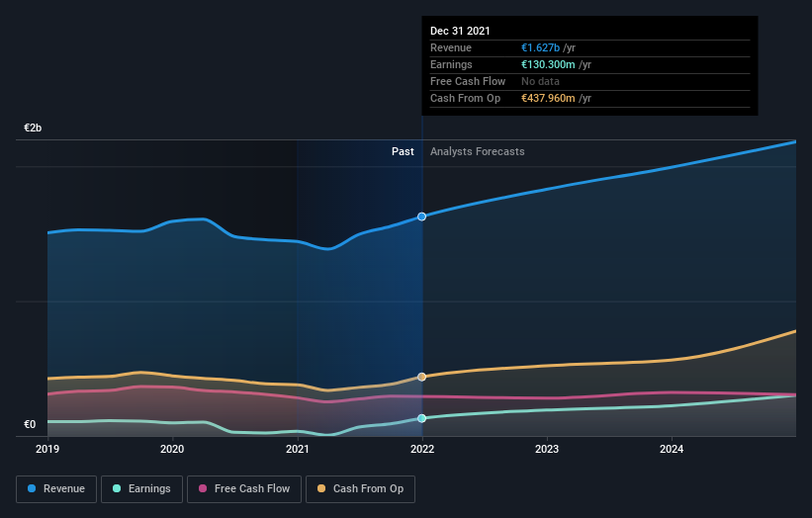Click the orange dot in Cash From Op legend
The height and width of the screenshot is (518, 812).
(x=321, y=488)
